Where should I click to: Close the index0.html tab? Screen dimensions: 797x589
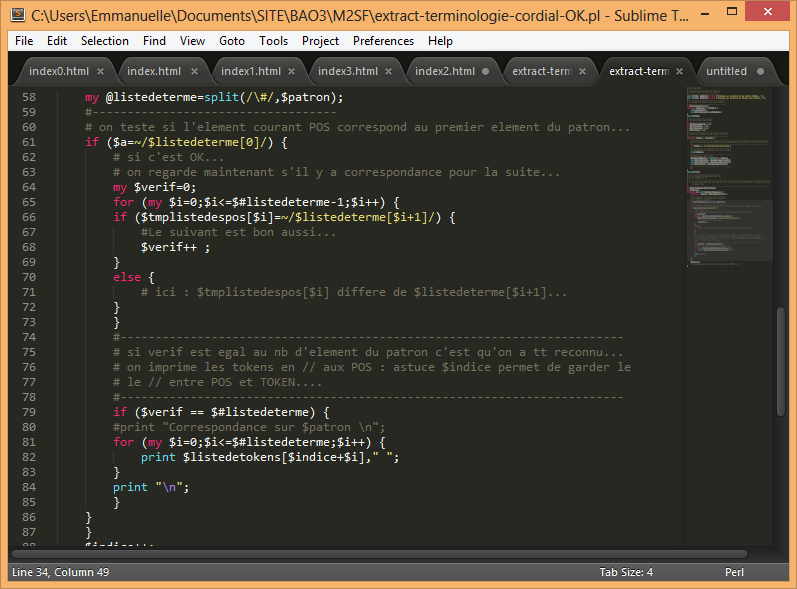(101, 72)
